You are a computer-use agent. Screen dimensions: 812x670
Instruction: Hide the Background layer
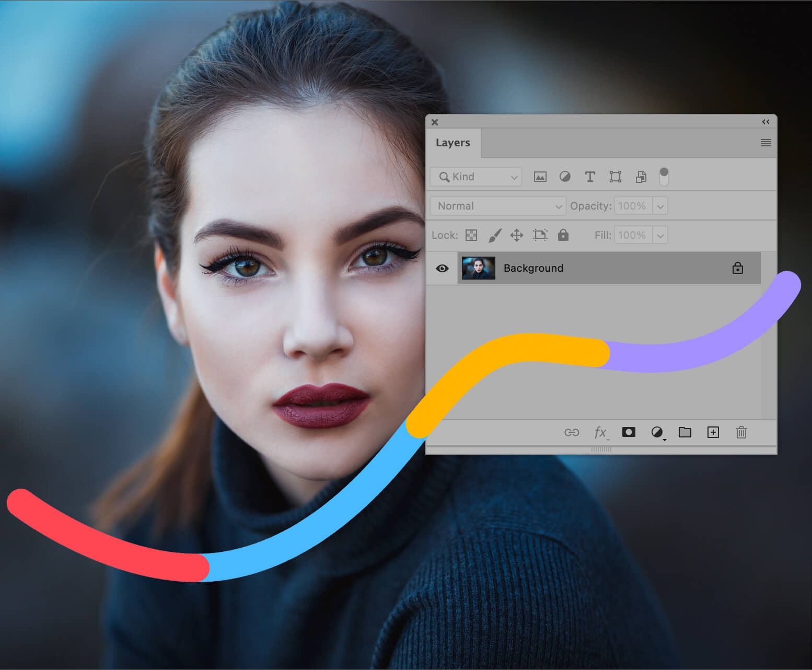click(x=442, y=268)
